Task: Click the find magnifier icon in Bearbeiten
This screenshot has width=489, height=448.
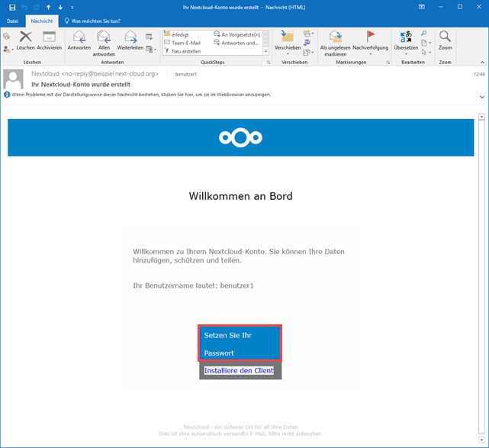Action: click(424, 33)
